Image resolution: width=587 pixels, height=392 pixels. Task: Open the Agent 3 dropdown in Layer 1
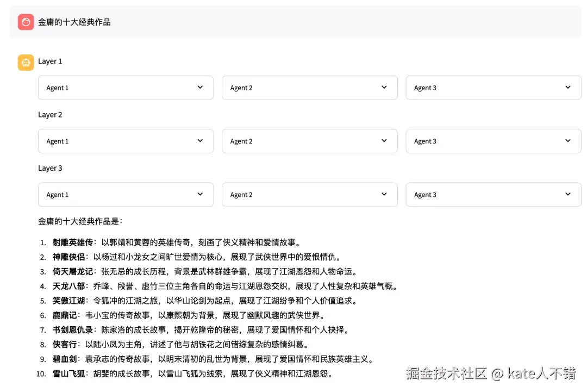pos(493,88)
